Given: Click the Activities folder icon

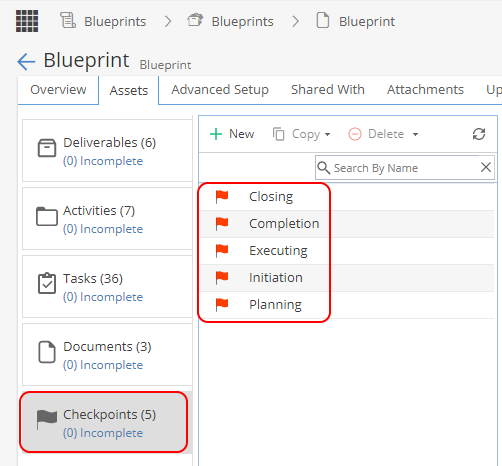Looking at the screenshot, I should tap(47, 216).
